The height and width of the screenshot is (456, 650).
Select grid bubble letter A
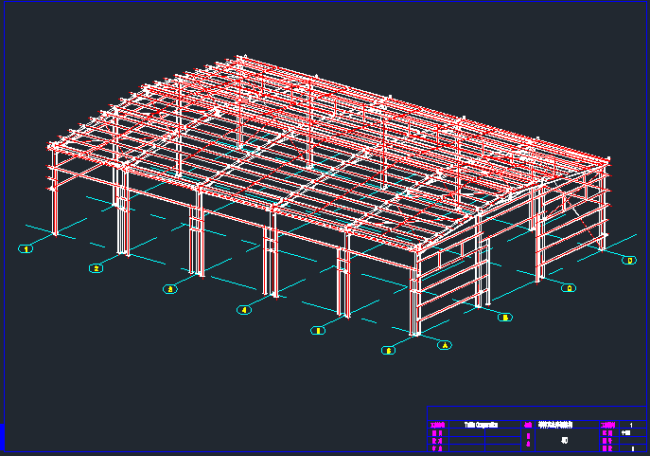pos(445,345)
